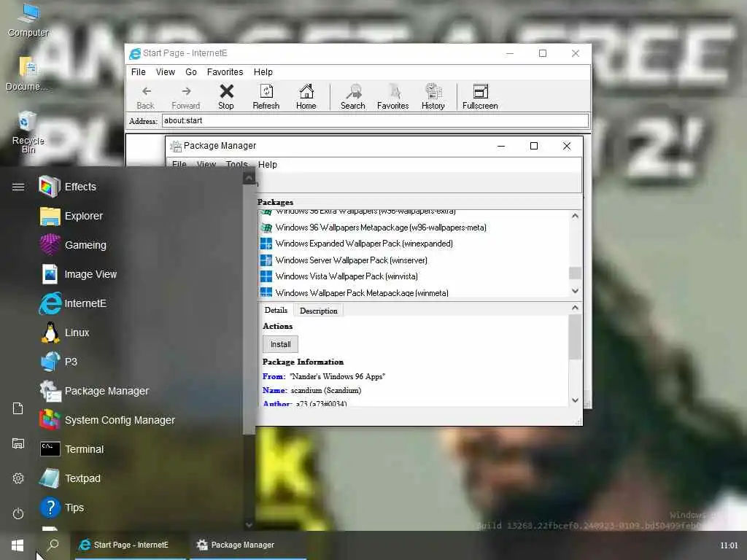The width and height of the screenshot is (747, 560).
Task: Open the Go menu in InternetE
Action: coord(191,72)
